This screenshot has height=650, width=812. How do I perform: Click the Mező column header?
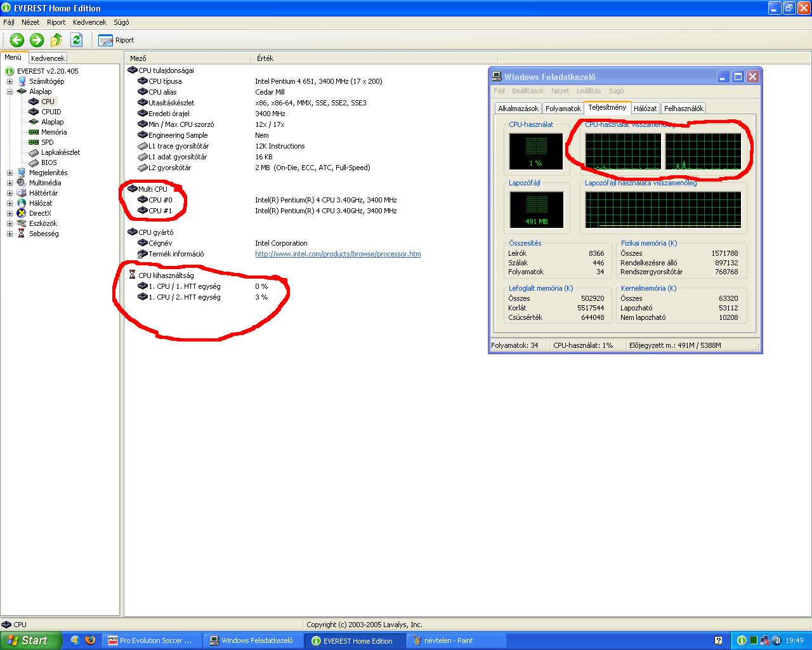point(188,58)
